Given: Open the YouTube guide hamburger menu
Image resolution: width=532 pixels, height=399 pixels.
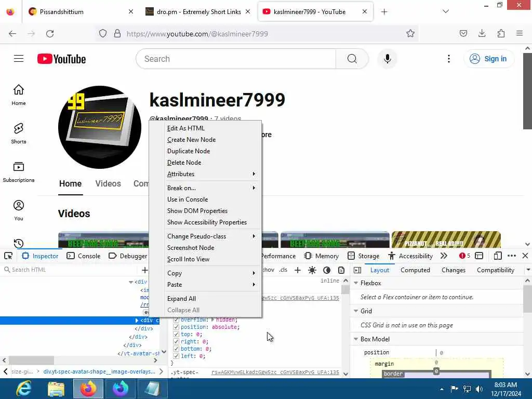Looking at the screenshot, I should point(19,59).
